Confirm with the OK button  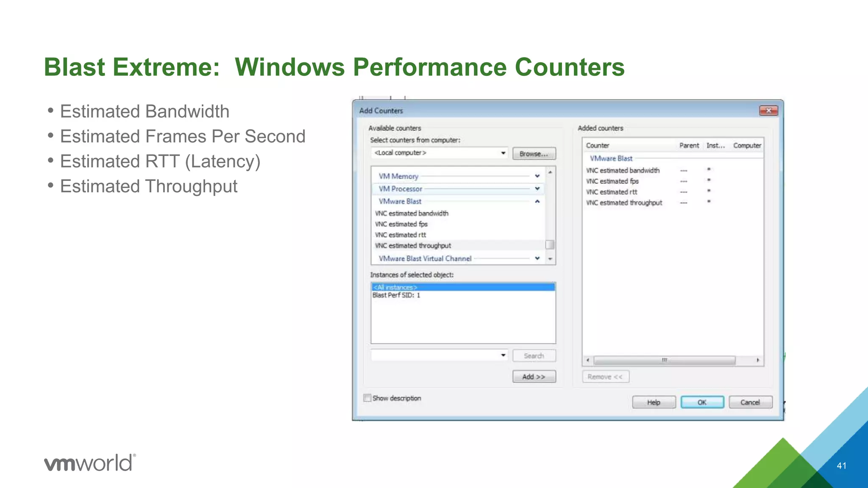702,402
